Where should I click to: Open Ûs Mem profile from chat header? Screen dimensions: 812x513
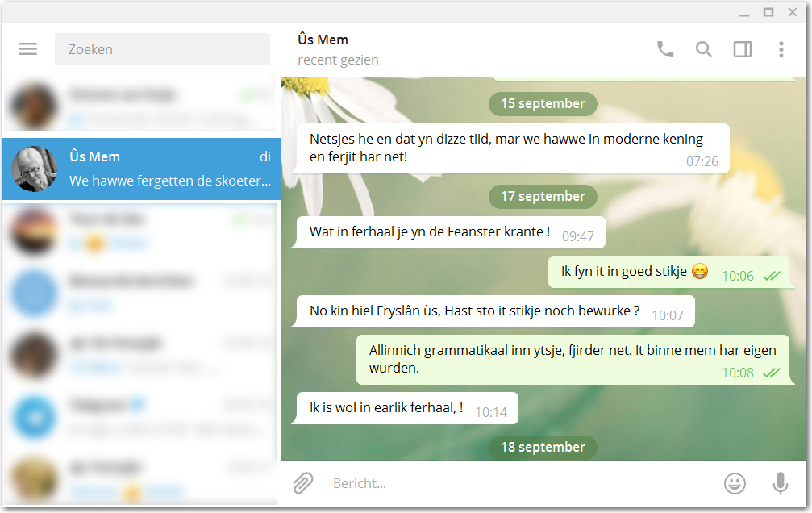coord(323,40)
